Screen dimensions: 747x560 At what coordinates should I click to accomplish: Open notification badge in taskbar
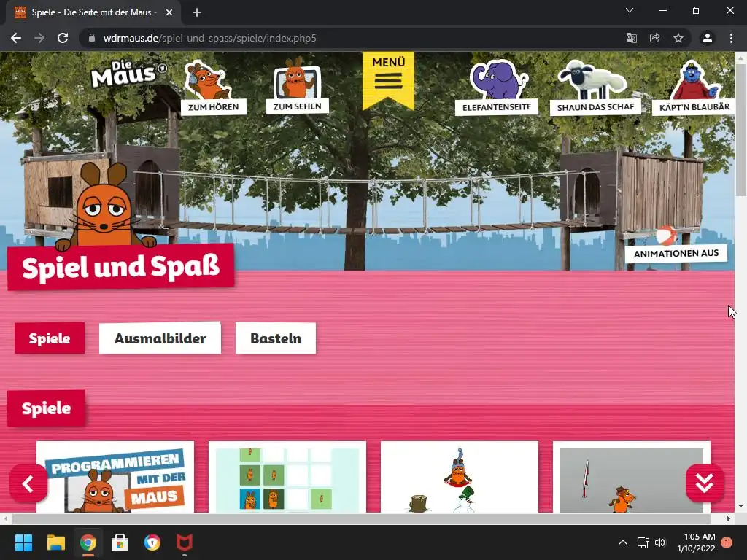(727, 542)
